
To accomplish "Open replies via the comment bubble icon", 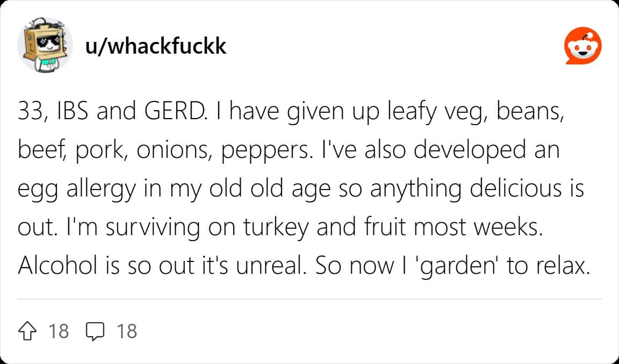I will 95,331.
